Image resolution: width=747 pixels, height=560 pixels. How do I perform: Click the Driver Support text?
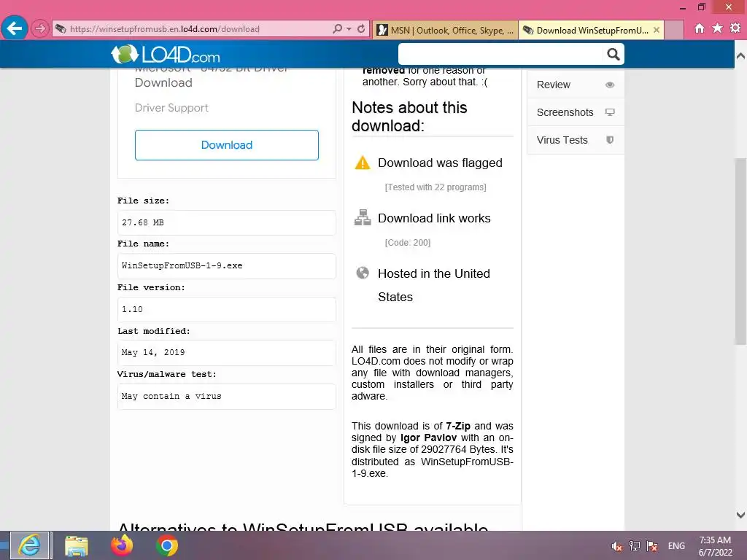(171, 108)
